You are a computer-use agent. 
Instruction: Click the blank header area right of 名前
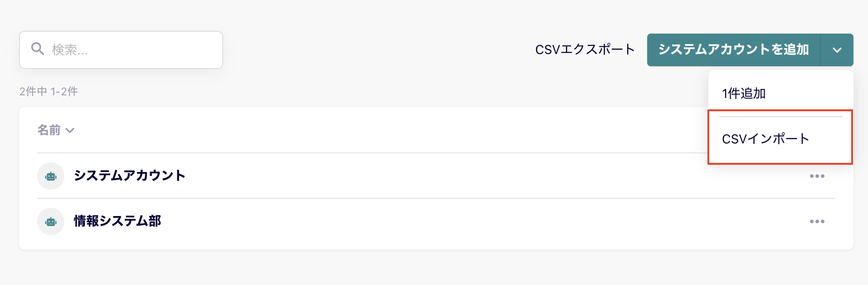pos(390,130)
